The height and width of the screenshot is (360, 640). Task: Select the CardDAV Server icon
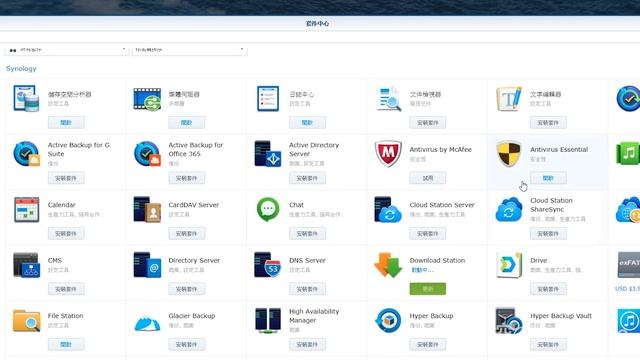[x=147, y=209]
